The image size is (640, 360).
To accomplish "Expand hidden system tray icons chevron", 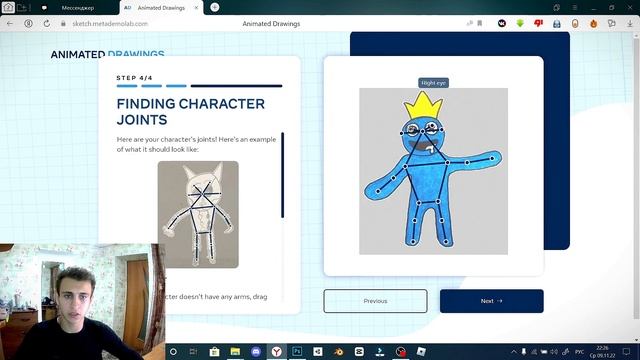I will pos(514,351).
